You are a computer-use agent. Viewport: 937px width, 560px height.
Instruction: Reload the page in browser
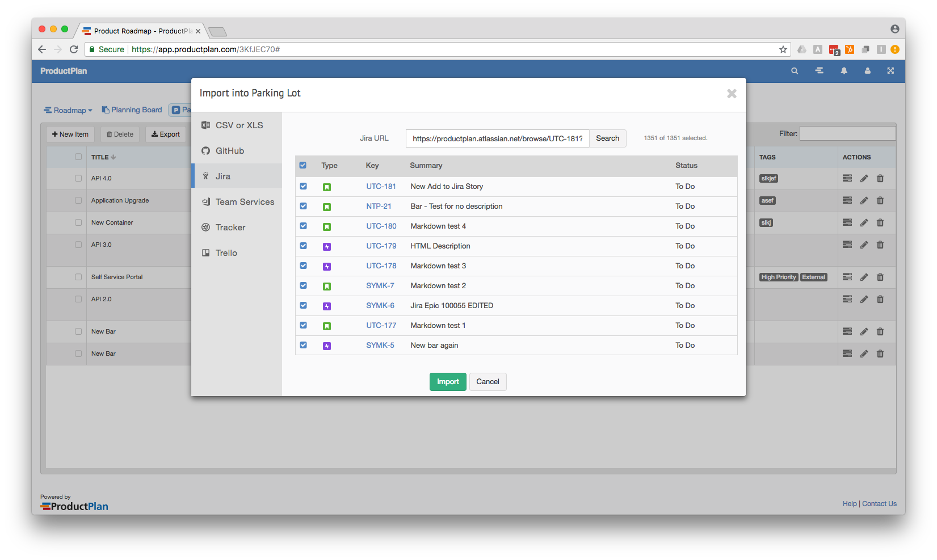point(74,49)
